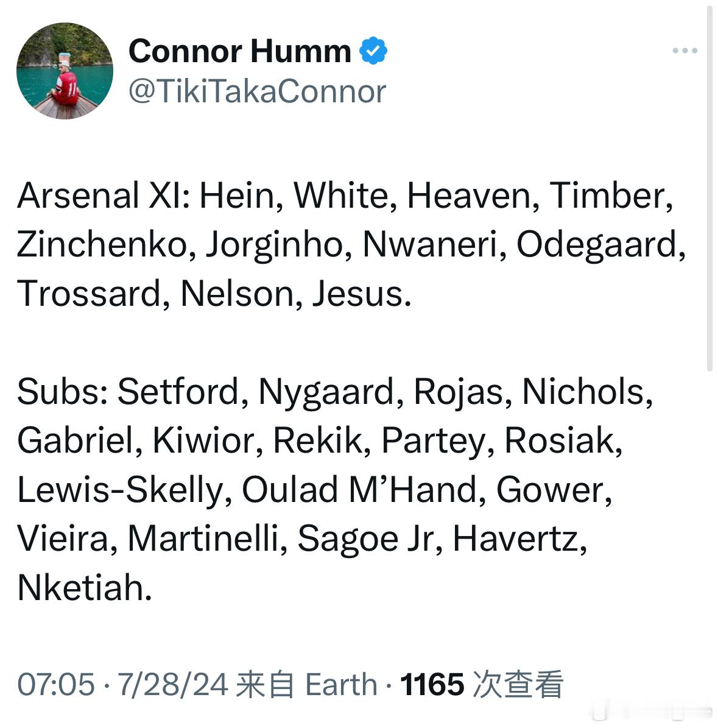
Task: Click the 来自 Earth source label
Action: pos(306,684)
